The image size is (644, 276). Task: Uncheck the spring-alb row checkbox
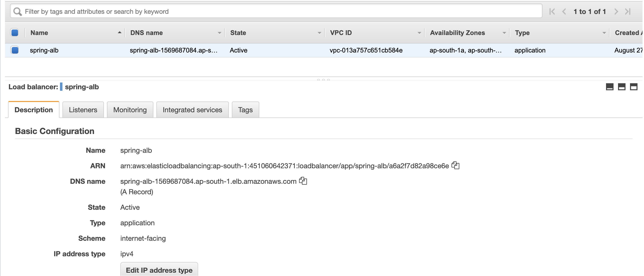coord(14,50)
